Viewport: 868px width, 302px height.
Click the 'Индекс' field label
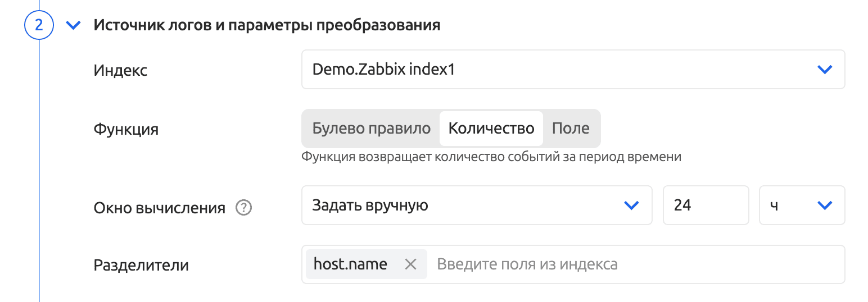click(x=120, y=71)
